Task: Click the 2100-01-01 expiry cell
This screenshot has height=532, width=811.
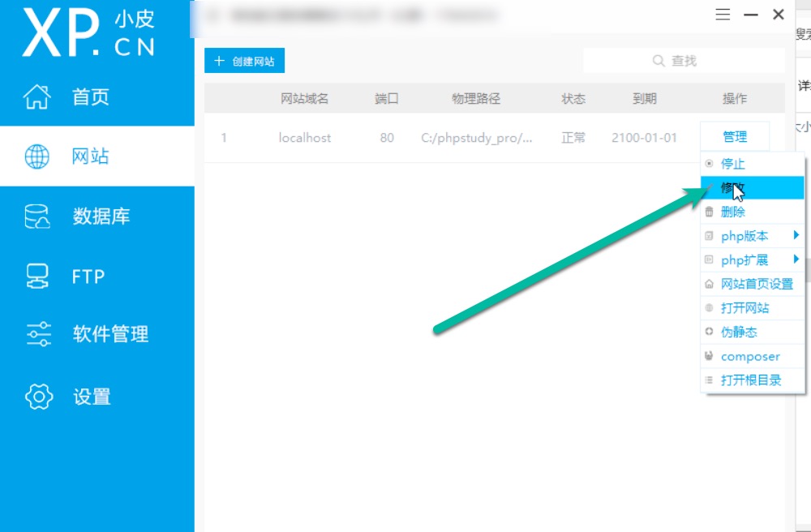Action: [x=644, y=138]
